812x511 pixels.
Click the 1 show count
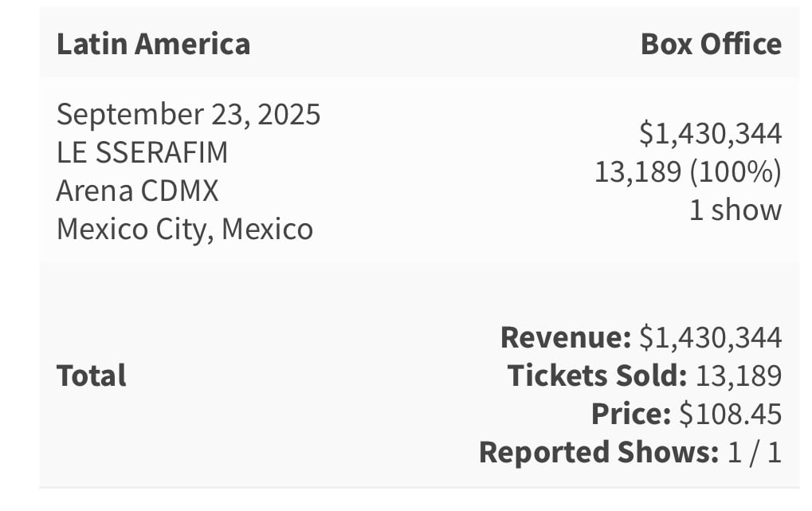point(736,210)
